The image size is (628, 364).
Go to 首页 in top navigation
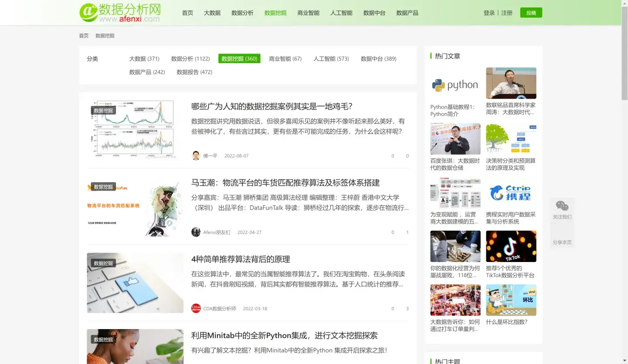[x=188, y=13]
